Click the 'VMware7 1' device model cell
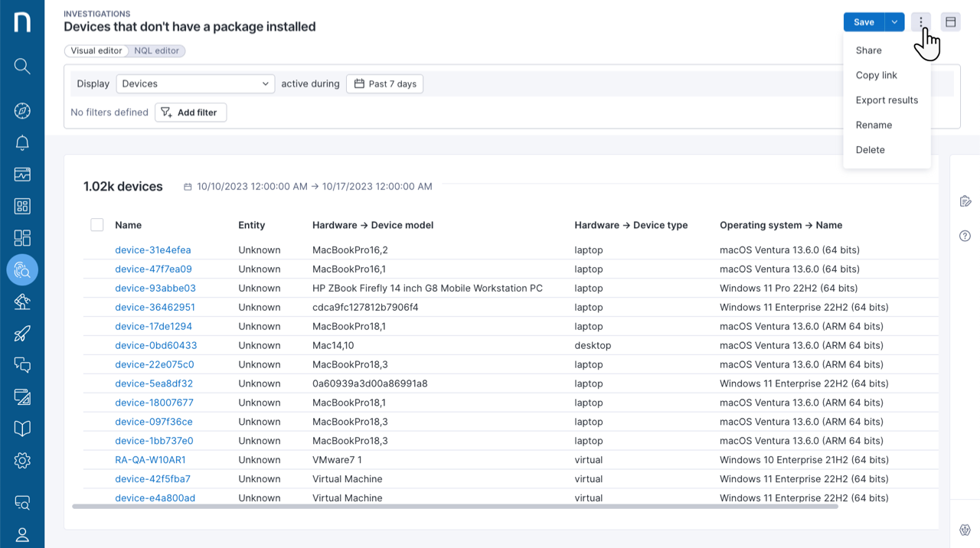The image size is (980, 548). click(x=337, y=460)
